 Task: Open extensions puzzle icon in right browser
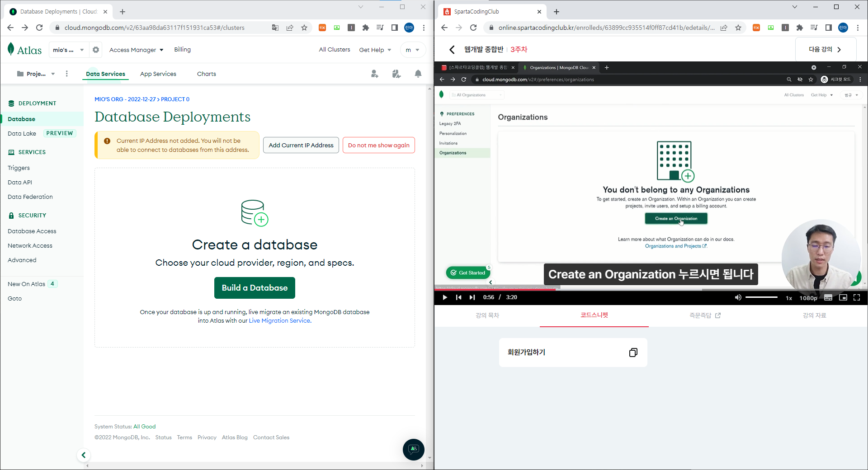point(800,28)
